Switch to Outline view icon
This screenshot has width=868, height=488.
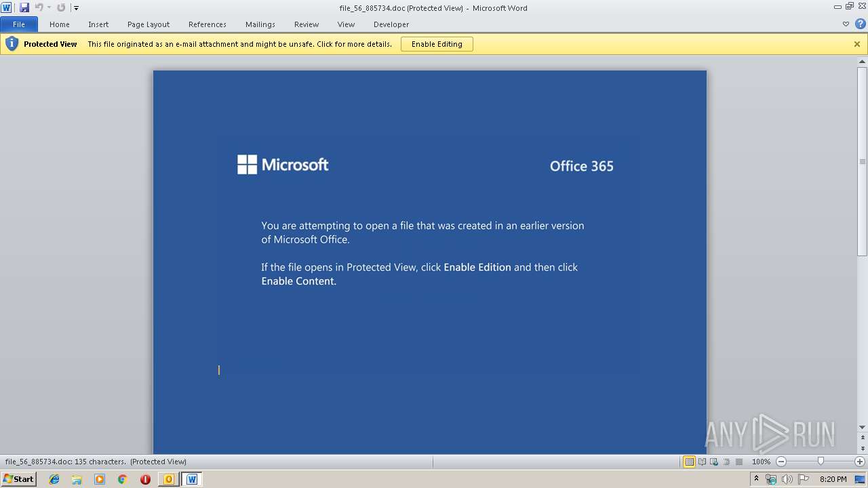click(x=726, y=462)
